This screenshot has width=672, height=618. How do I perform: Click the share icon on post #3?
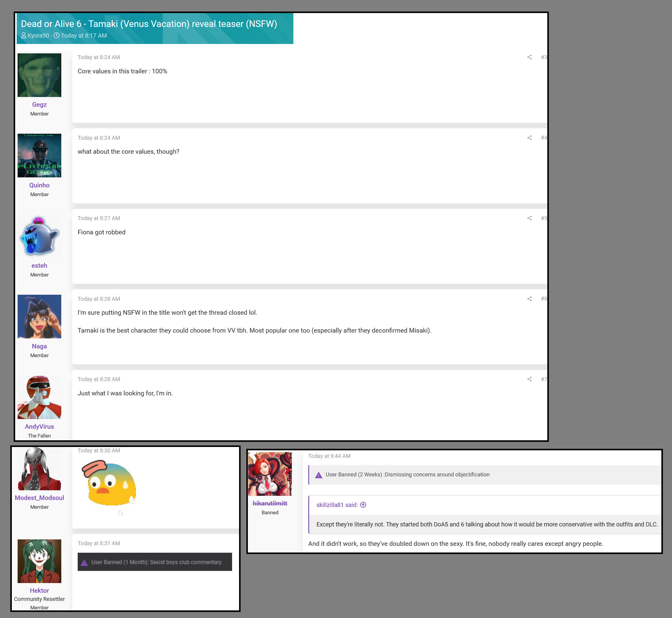[x=529, y=57]
